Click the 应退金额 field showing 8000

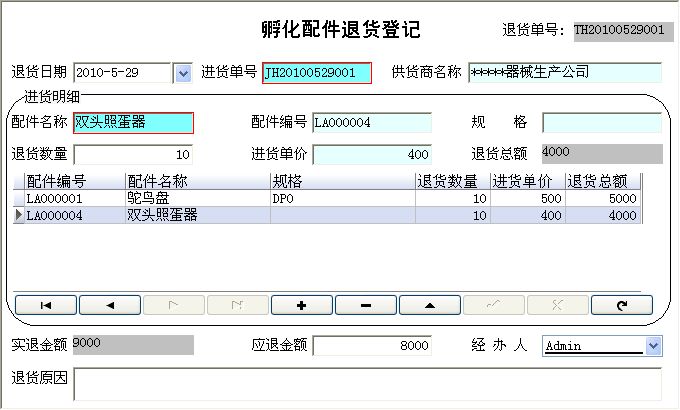(x=372, y=346)
